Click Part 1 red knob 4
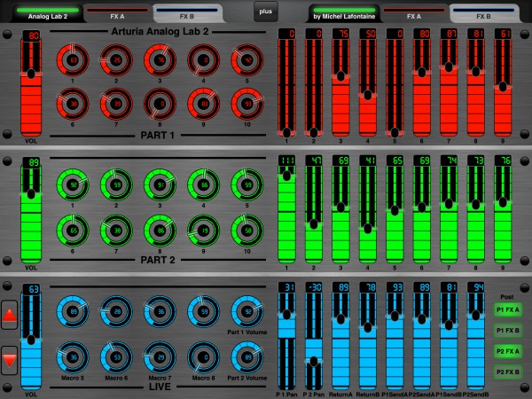532x399 pixels. click(x=203, y=60)
